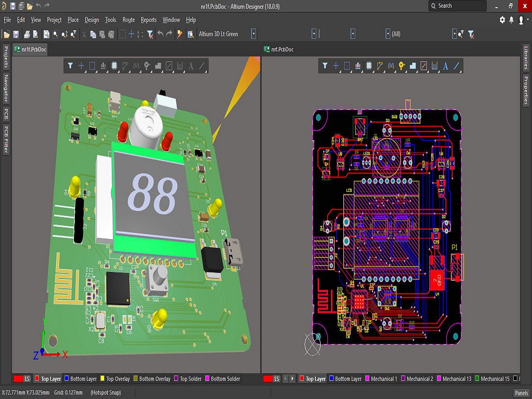Click the Top Overlay yellow color swatch
532x399 pixels.
102,379
